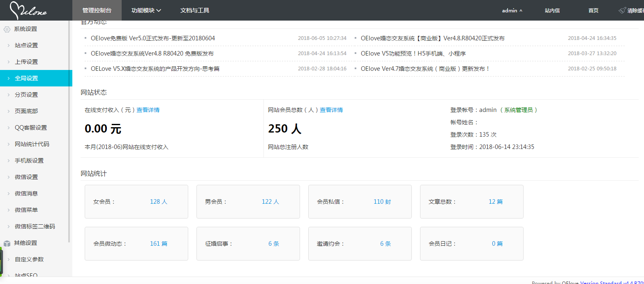Viewport: 644px width, 284px height.
Task: Open news OElove免费版 Ver5.0正式发布
Action: [153, 38]
